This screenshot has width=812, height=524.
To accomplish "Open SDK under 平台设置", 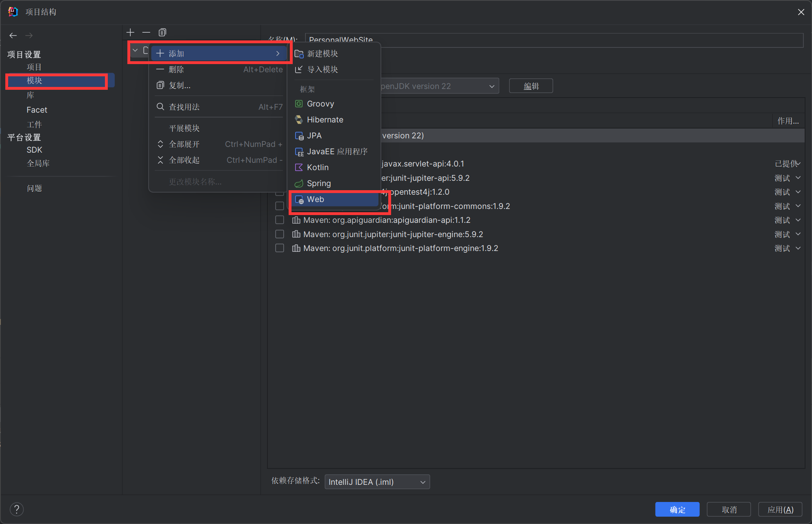I will [34, 150].
